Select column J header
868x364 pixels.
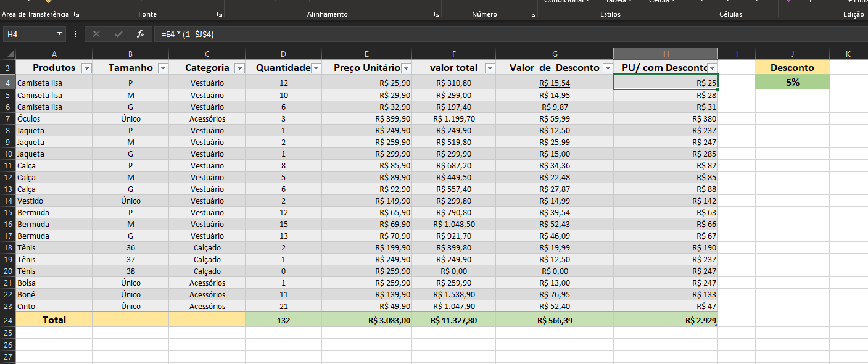(x=793, y=54)
